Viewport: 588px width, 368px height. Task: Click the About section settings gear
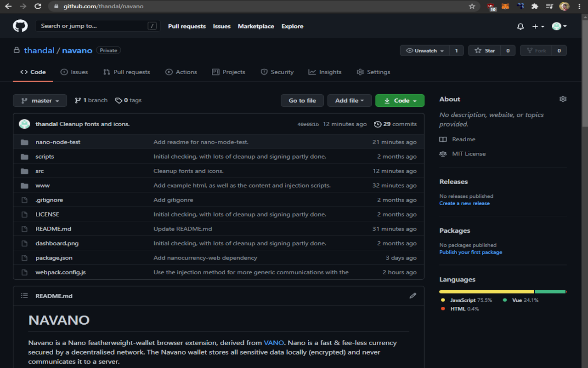[x=563, y=99]
